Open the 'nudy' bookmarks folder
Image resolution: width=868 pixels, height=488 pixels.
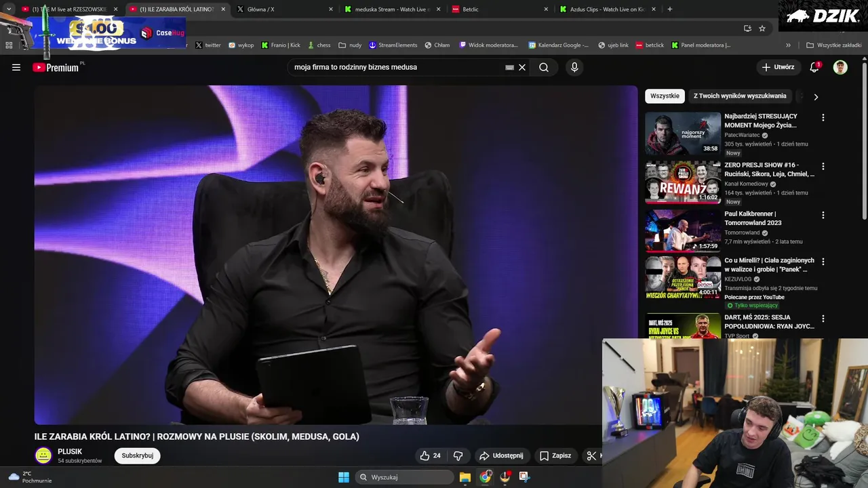[x=350, y=45]
